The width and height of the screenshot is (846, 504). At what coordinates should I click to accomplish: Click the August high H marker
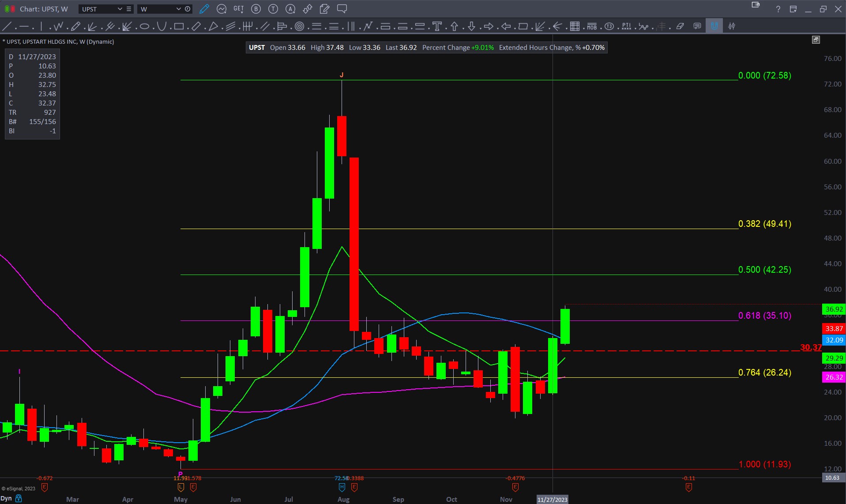(x=342, y=487)
